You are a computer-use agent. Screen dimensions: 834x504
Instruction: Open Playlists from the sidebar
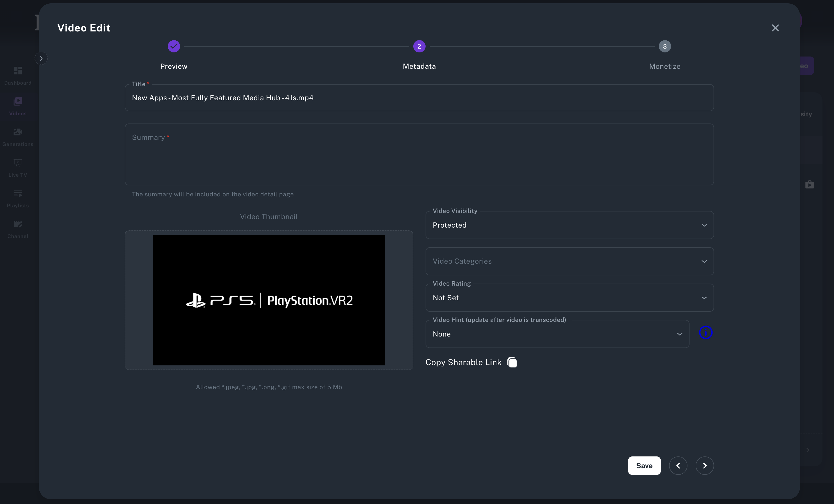point(18,194)
